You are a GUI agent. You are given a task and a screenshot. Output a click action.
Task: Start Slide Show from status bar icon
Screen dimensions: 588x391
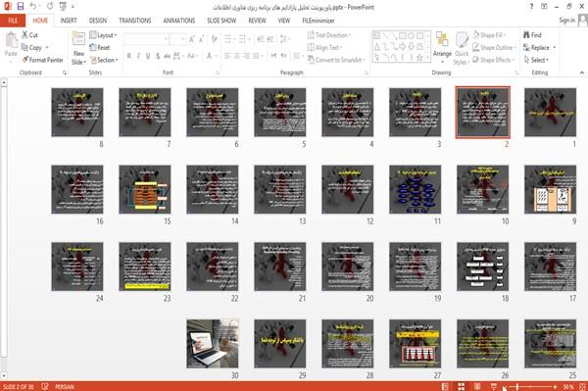click(x=494, y=386)
